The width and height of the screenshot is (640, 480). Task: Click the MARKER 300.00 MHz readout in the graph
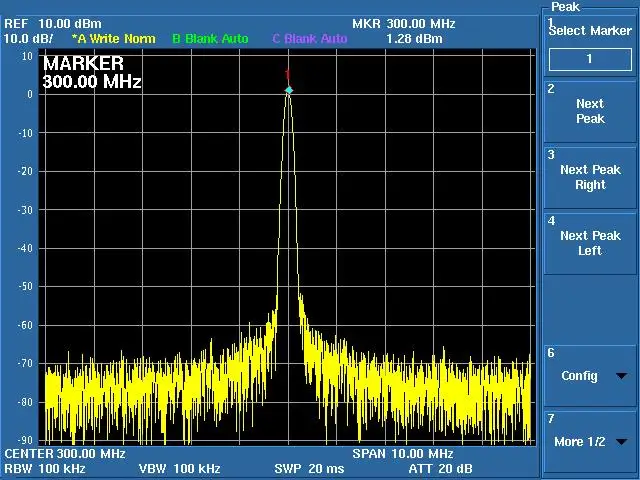(92, 73)
